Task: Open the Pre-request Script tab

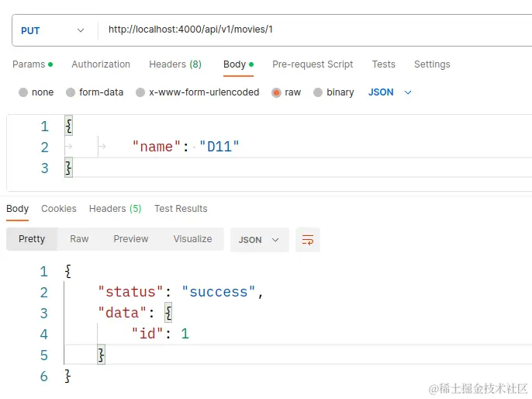Action: [313, 64]
